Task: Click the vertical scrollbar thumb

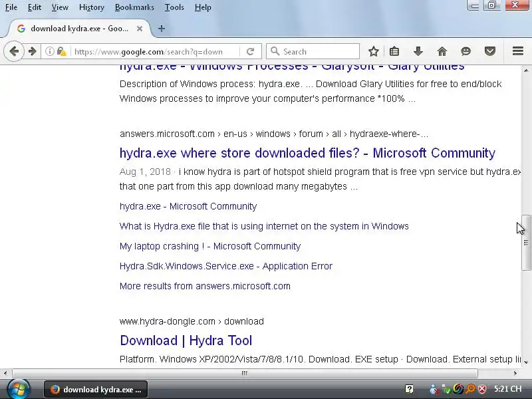Action: (x=526, y=243)
